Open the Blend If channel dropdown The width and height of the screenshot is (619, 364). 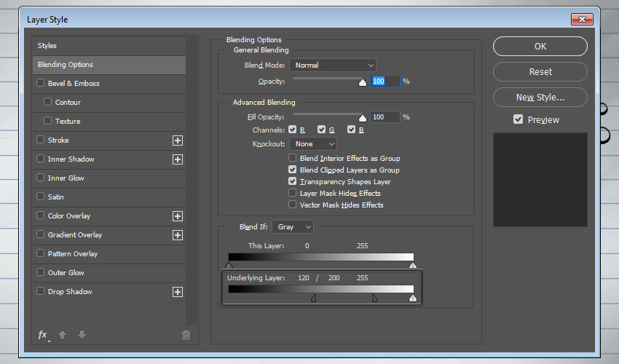pos(293,227)
